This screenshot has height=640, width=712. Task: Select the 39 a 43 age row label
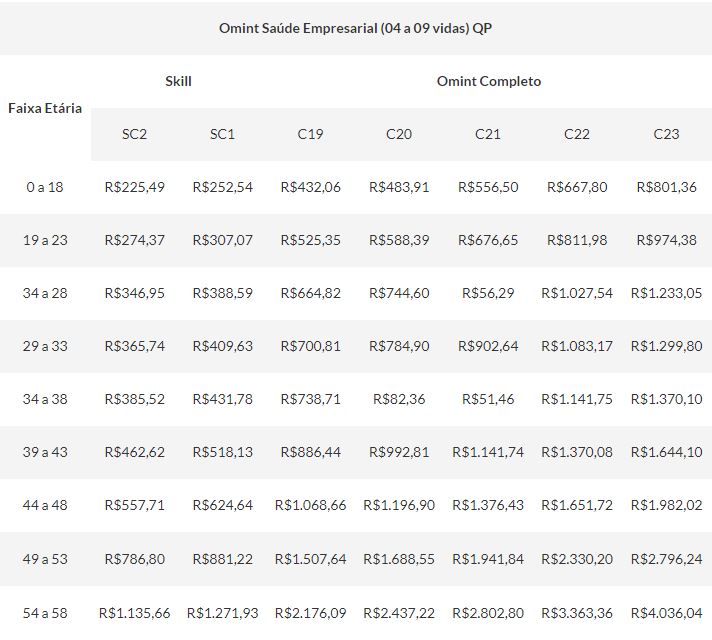click(45, 452)
